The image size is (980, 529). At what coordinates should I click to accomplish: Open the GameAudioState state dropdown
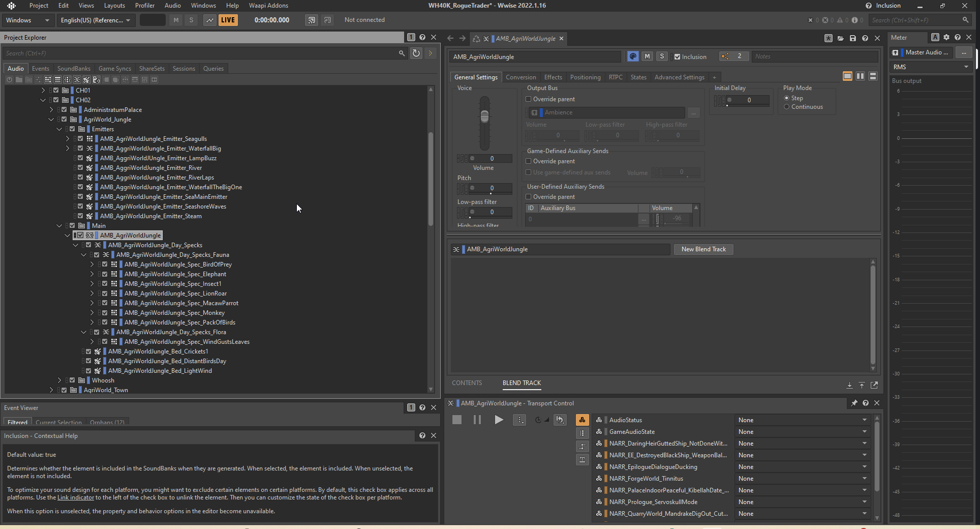click(x=803, y=431)
